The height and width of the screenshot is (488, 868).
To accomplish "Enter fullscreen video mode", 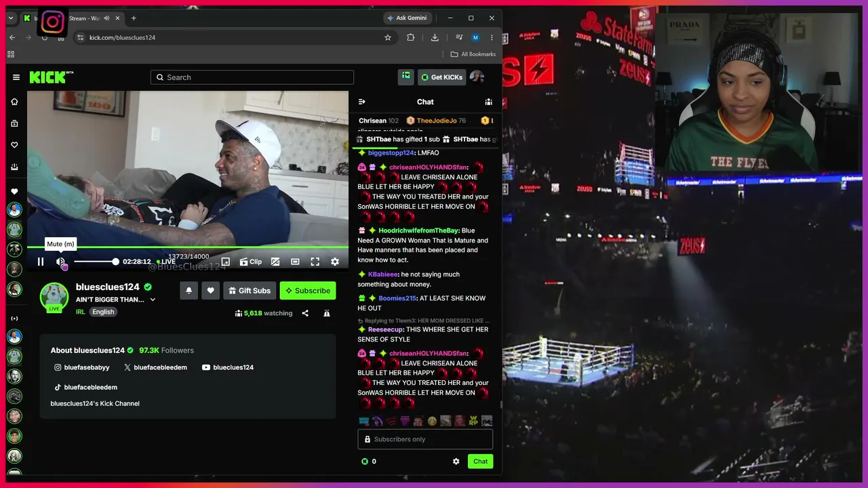I will click(x=315, y=262).
